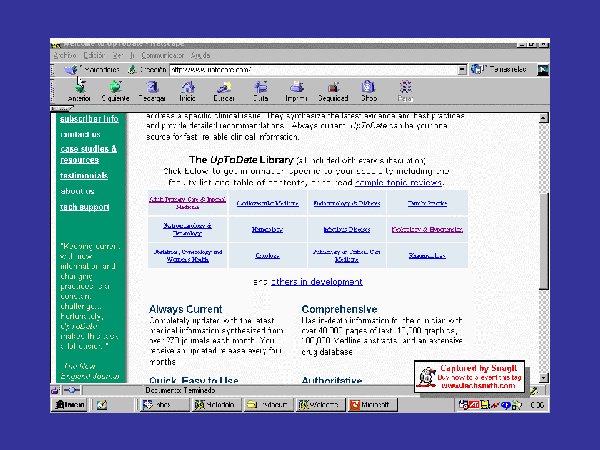The height and width of the screenshot is (450, 600).
Task: Click the taskbar clock
Action: point(538,405)
